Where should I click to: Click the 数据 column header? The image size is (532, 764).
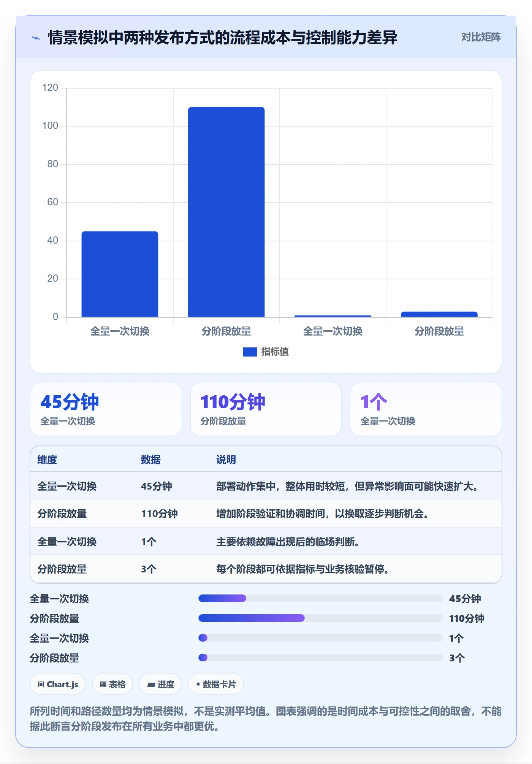pyautogui.click(x=151, y=460)
